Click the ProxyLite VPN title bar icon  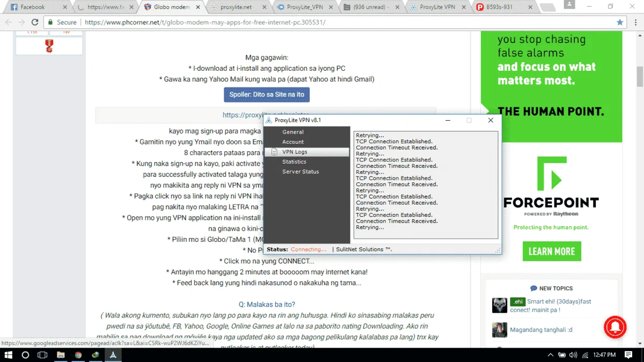pyautogui.click(x=269, y=121)
